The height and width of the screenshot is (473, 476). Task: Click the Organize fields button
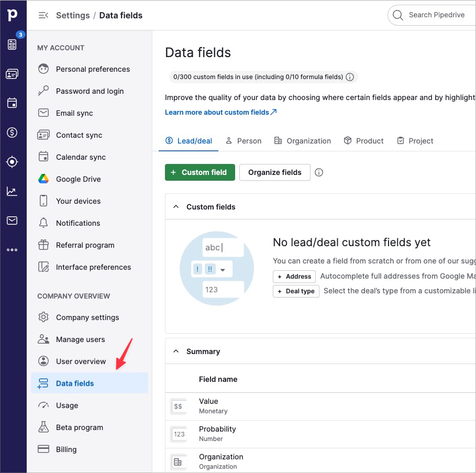click(274, 172)
